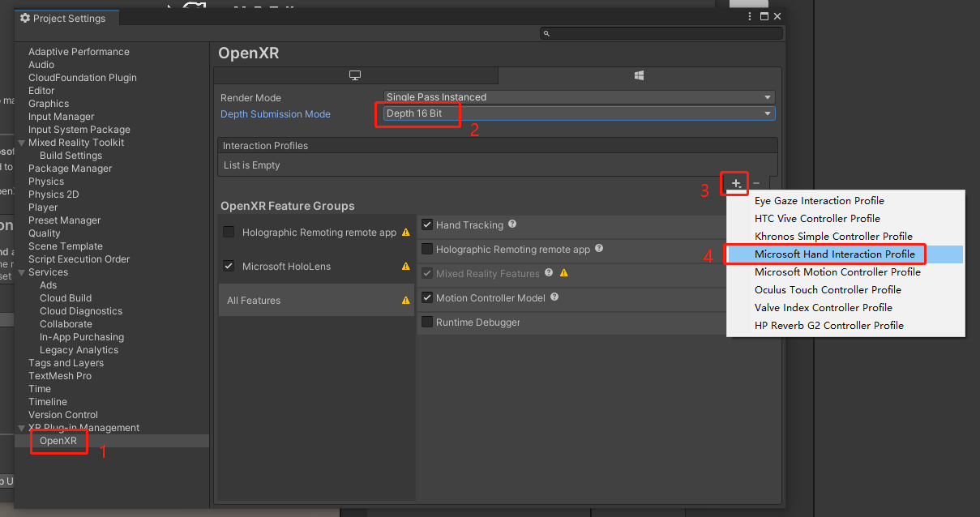Screen dimensions: 980x517
Task: Uncheck the Microsoft HoloLens group checkbox
Action: [x=229, y=266]
